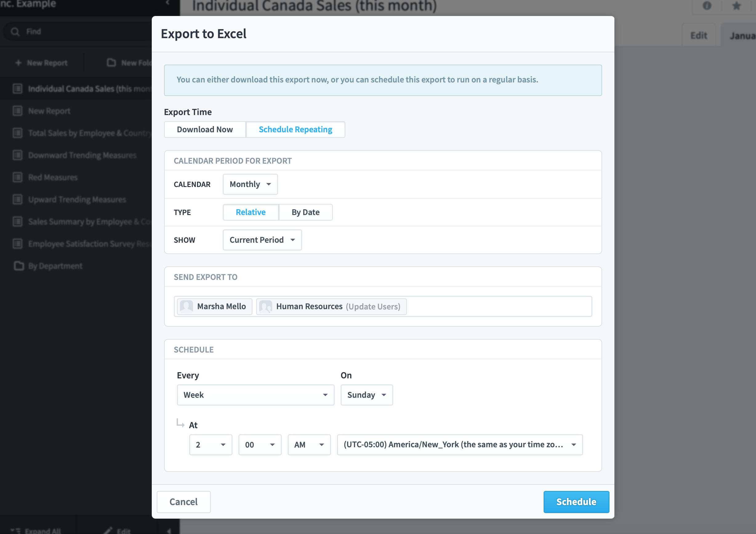Click the info icon at top right
The width and height of the screenshot is (756, 534).
[707, 6]
